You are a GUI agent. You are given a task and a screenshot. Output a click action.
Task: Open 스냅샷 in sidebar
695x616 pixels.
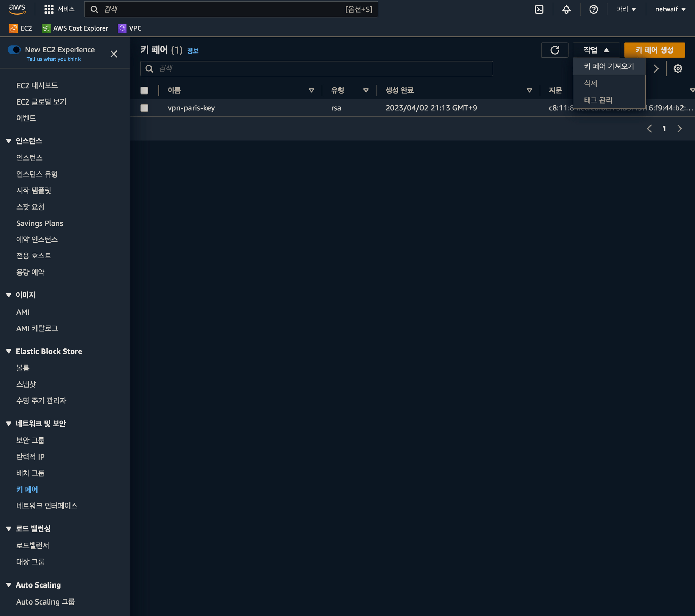pyautogui.click(x=26, y=384)
